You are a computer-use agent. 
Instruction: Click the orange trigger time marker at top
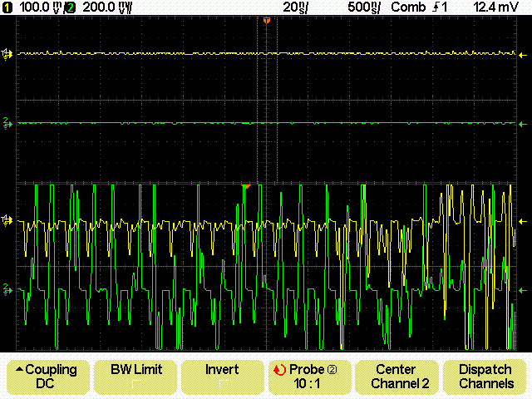267,21
